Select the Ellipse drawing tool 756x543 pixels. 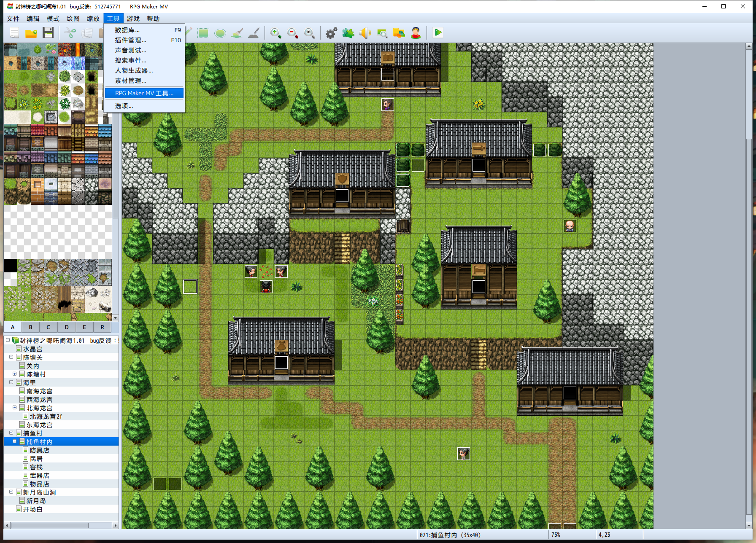tap(220, 33)
